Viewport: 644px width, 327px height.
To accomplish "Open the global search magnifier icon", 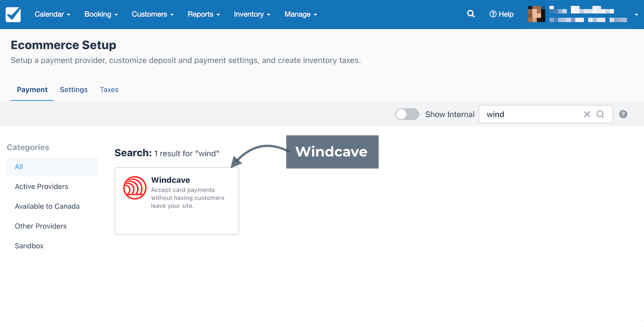I will (x=471, y=14).
